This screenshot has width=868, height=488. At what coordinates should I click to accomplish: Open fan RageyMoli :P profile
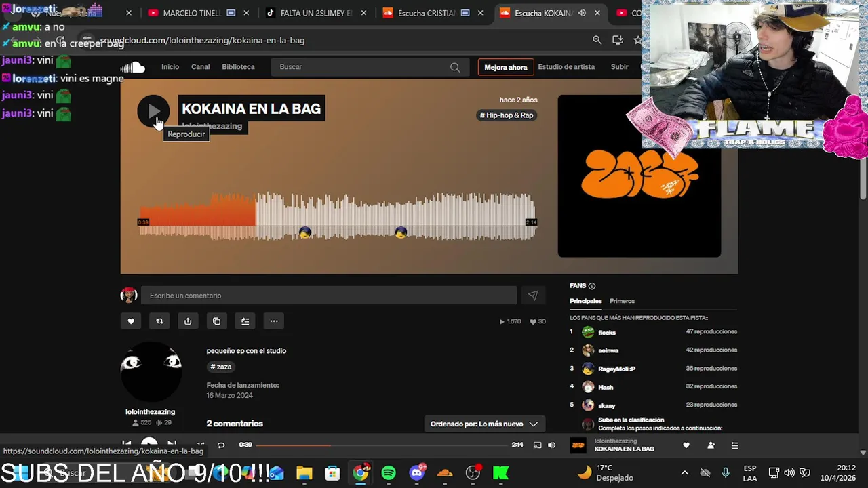pos(616,369)
